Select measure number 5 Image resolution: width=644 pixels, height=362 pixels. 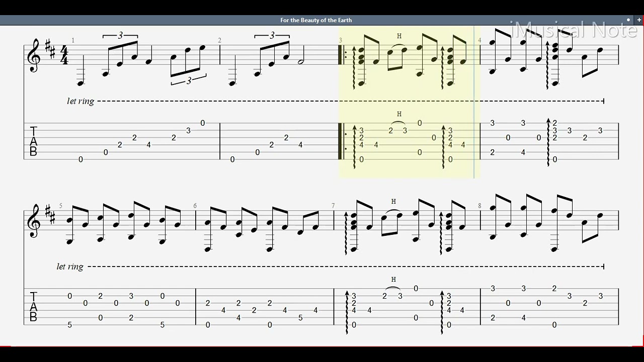60,206
